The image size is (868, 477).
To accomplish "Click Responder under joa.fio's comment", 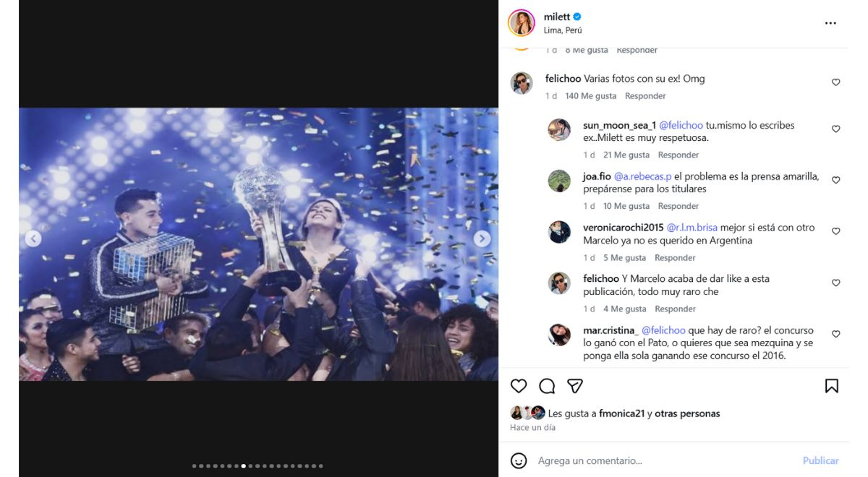I will tap(678, 207).
